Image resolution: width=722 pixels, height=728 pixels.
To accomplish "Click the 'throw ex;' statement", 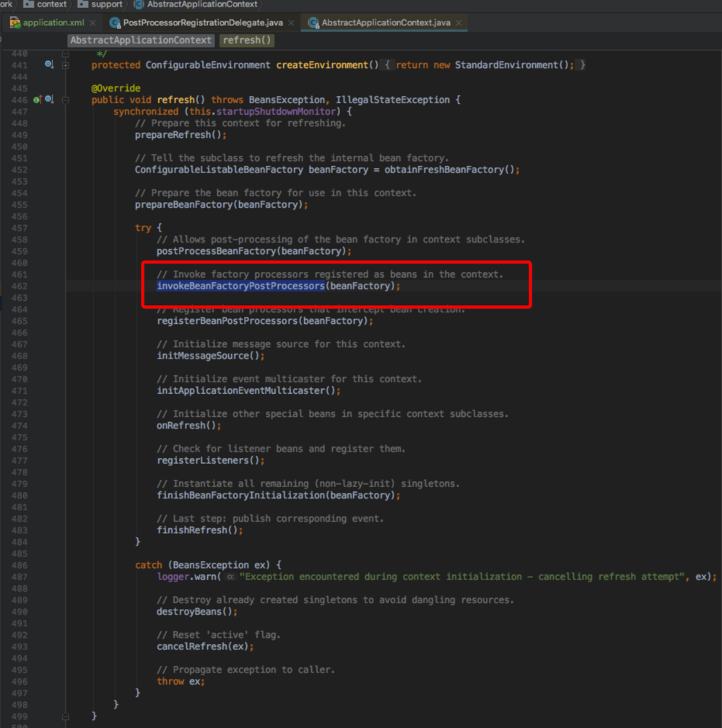I will [180, 681].
